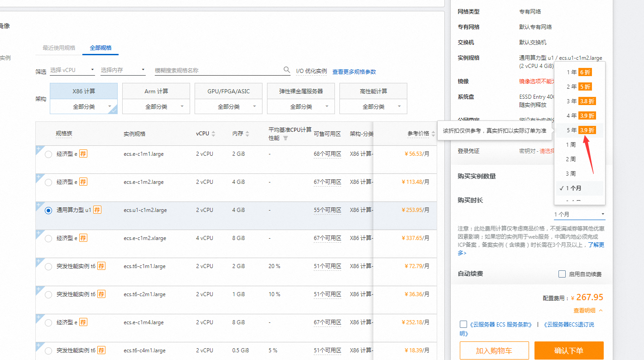
Task: Click the 荐 badge on 通用算力型 u1 row
Action: (x=97, y=210)
